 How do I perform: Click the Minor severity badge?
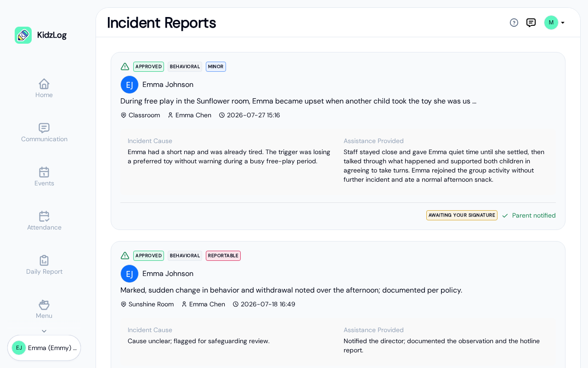[216, 67]
